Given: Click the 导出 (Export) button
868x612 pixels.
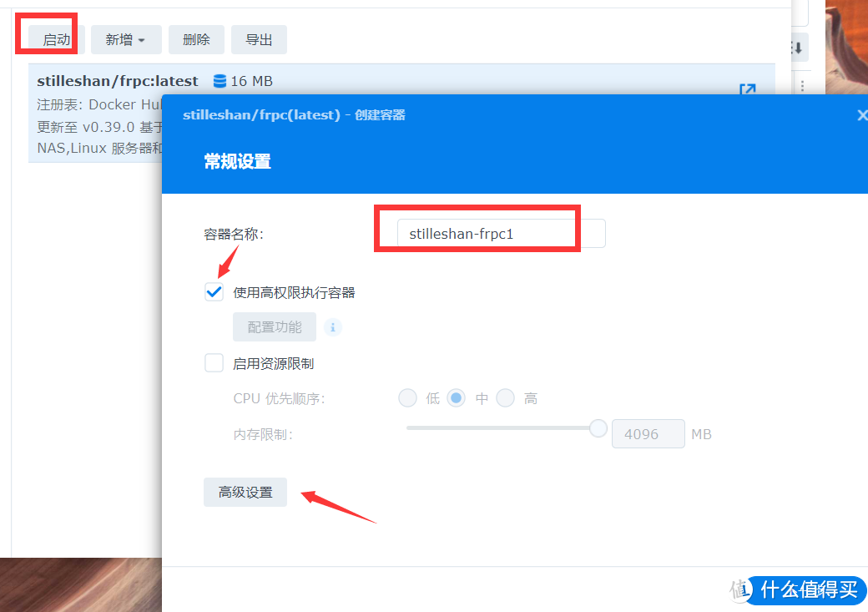Looking at the screenshot, I should point(259,40).
